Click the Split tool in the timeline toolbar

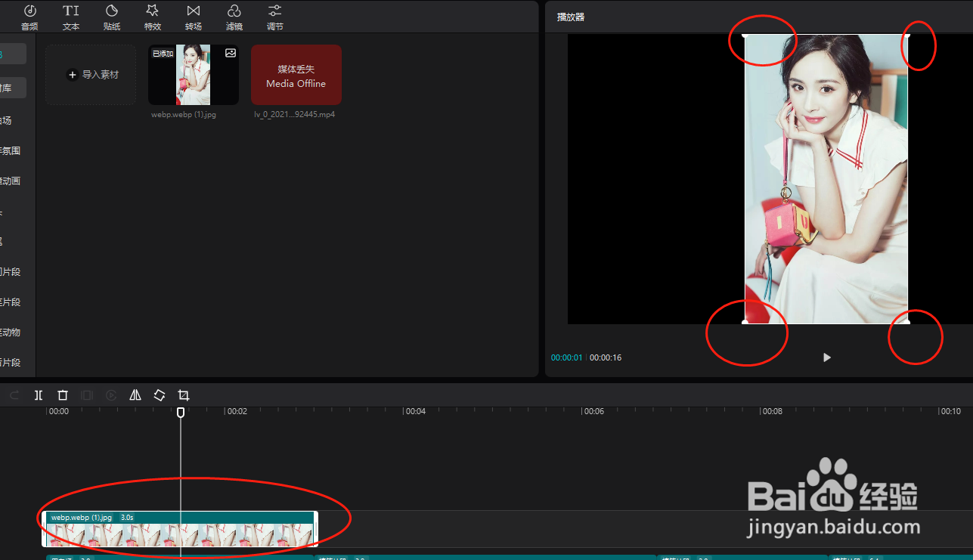[x=39, y=395]
